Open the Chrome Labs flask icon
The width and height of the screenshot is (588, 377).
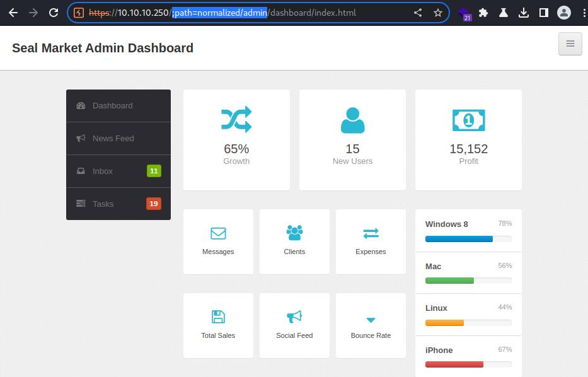click(x=504, y=13)
